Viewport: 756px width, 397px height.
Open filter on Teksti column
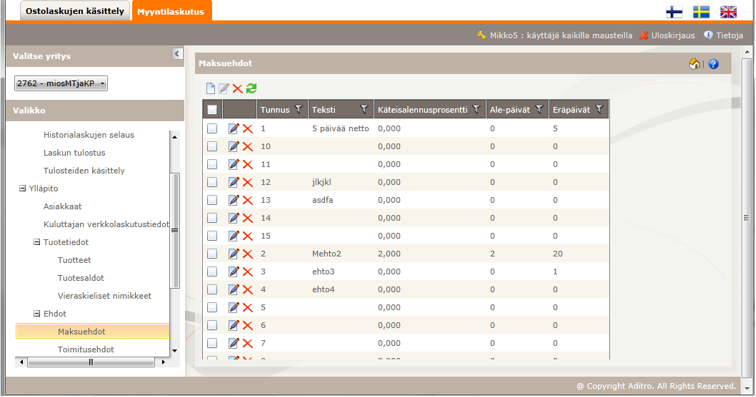[364, 110]
